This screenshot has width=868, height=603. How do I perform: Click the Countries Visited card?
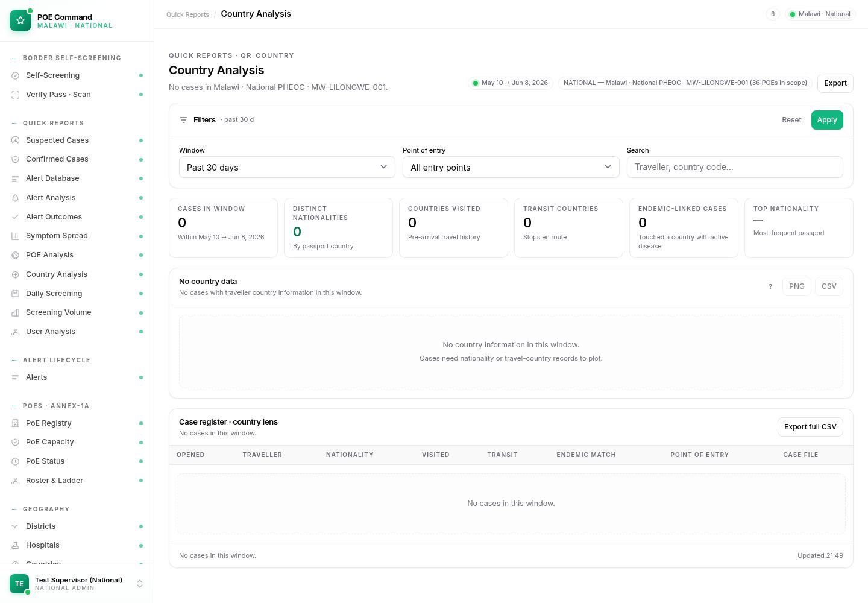(x=453, y=228)
